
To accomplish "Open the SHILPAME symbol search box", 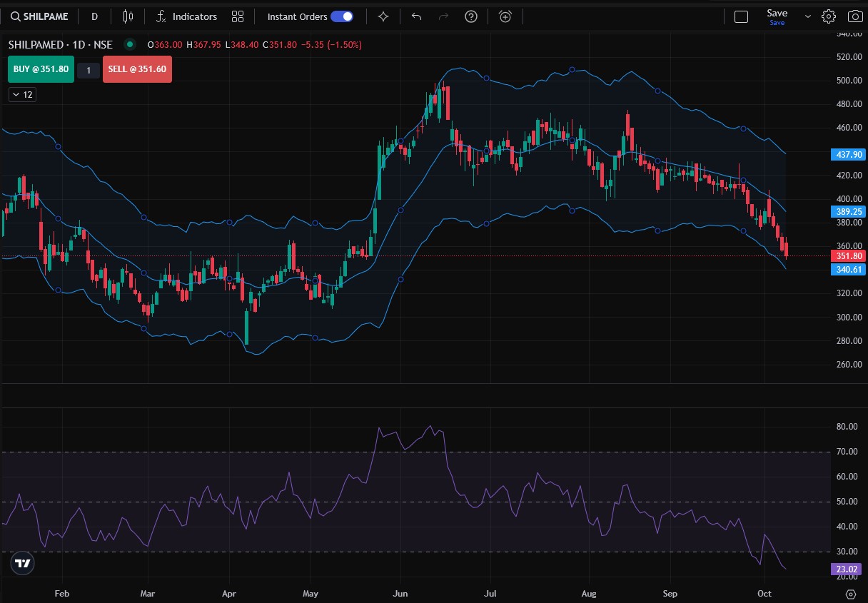I will (41, 16).
